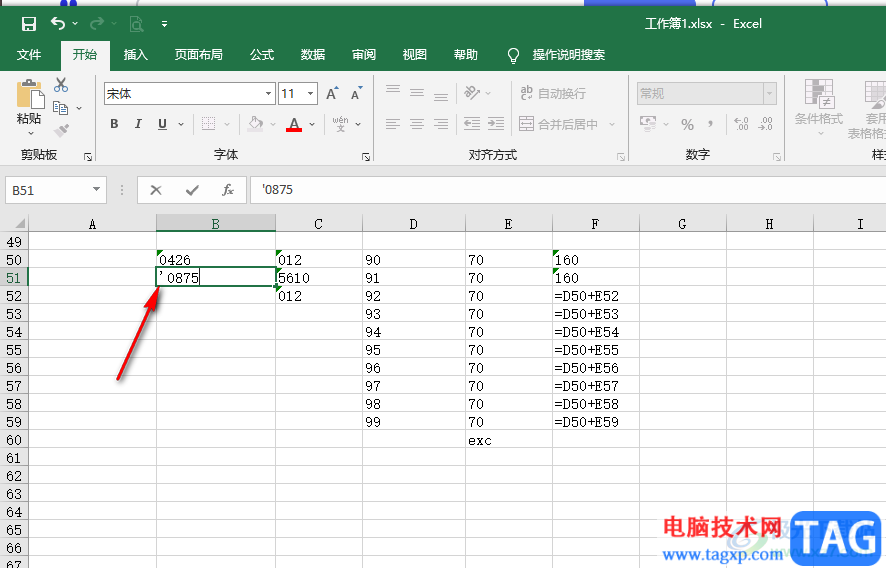Select column D header
The height and width of the screenshot is (568, 886).
point(414,224)
